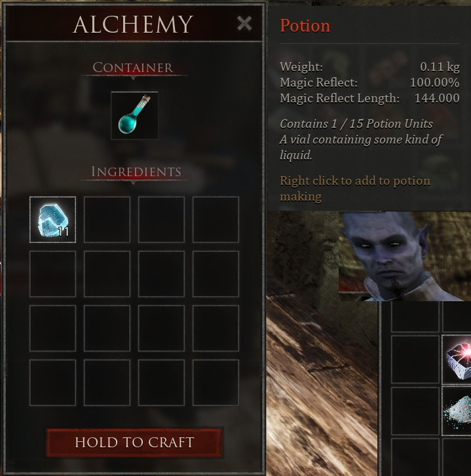
Task: Click the bottom-right ingredient slot
Action: tap(216, 382)
